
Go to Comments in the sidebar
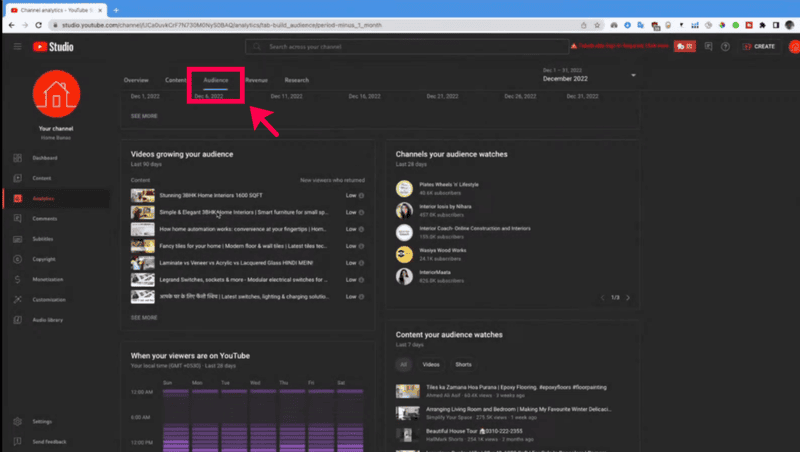tap(43, 218)
